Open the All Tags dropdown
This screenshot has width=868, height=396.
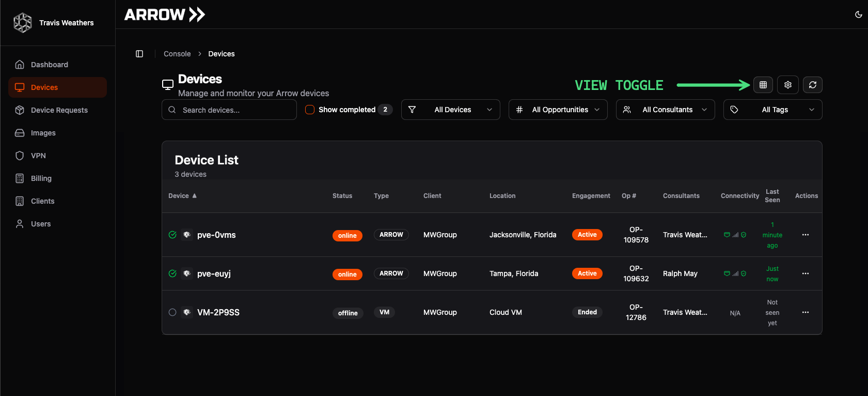tap(773, 110)
